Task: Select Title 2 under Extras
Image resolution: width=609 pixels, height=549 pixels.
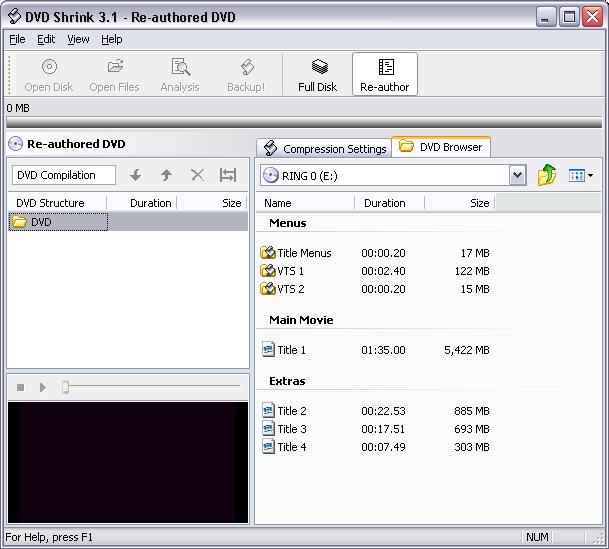Action: (x=284, y=411)
